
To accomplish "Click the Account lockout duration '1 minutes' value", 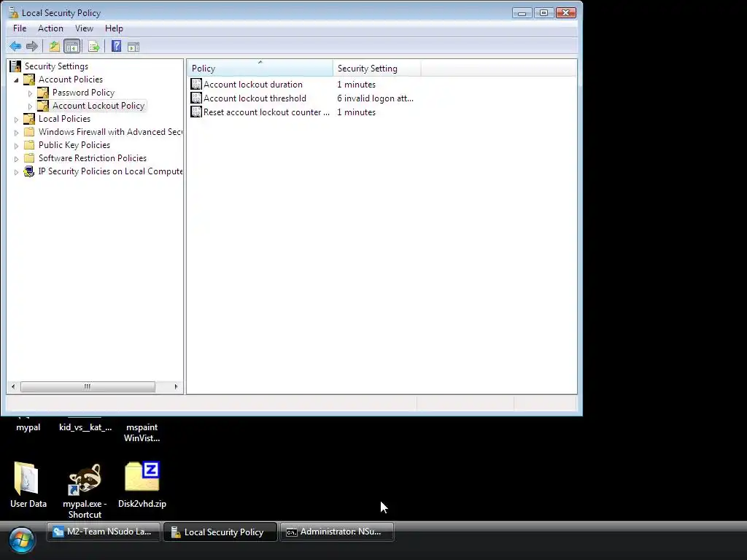I will click(x=356, y=85).
